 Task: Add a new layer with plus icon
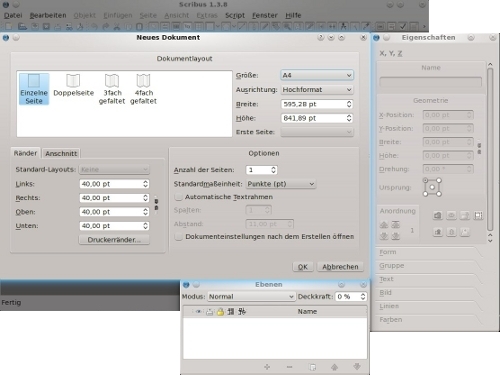click(267, 367)
